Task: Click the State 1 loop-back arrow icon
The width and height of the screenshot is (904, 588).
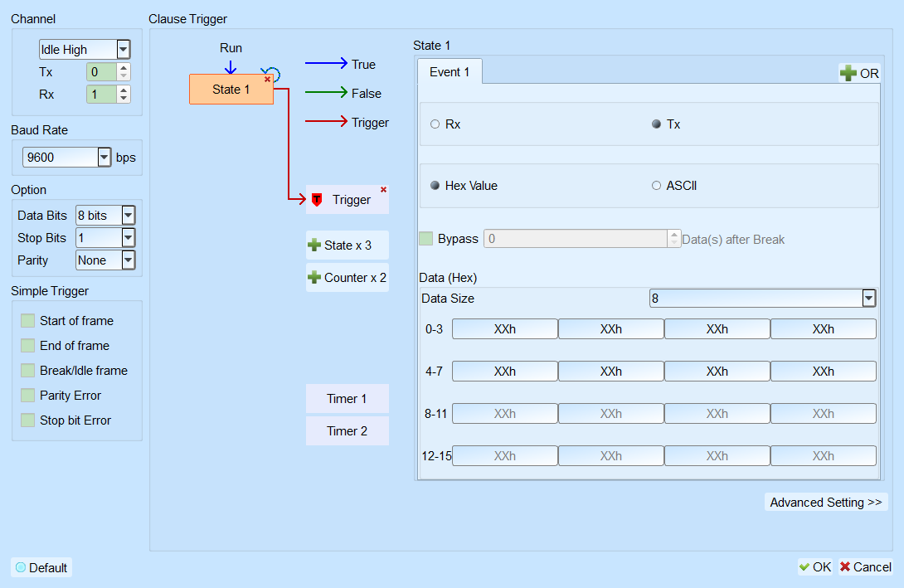Action: click(272, 74)
